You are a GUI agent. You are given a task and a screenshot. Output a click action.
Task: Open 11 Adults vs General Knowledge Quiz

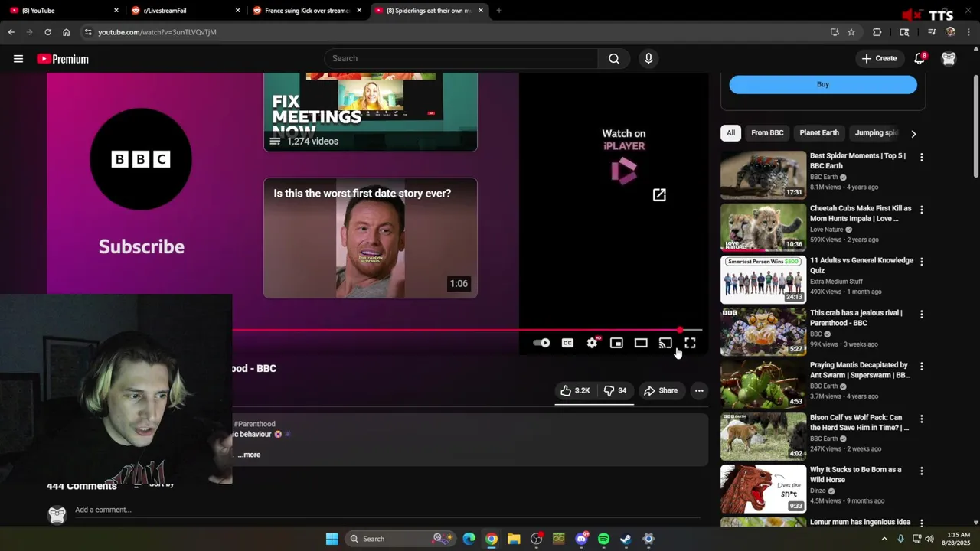pyautogui.click(x=861, y=265)
